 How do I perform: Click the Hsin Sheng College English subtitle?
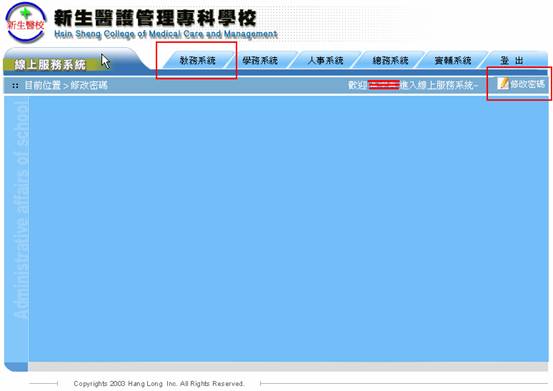tap(166, 34)
